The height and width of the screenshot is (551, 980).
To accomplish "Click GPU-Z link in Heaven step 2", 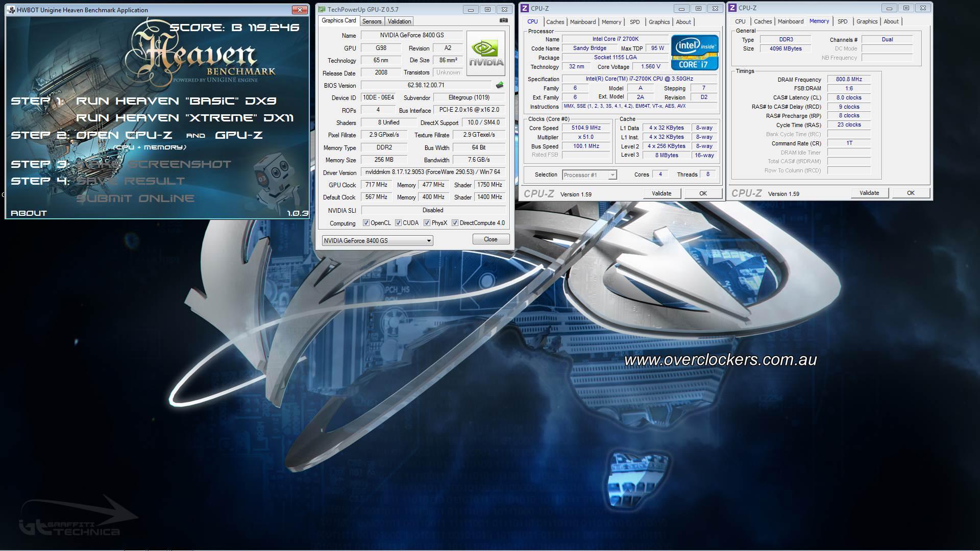I will click(x=239, y=135).
